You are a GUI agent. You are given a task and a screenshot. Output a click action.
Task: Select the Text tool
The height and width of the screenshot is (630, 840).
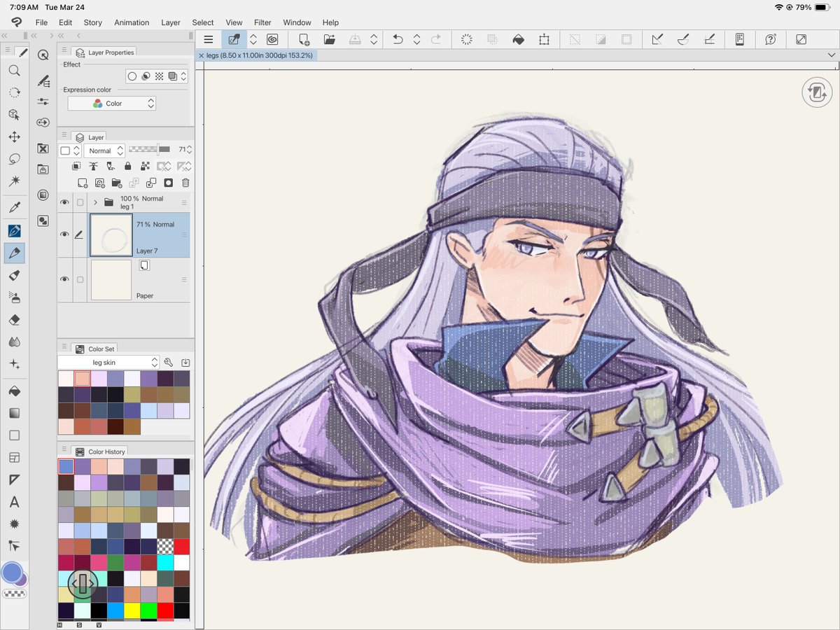(14, 502)
